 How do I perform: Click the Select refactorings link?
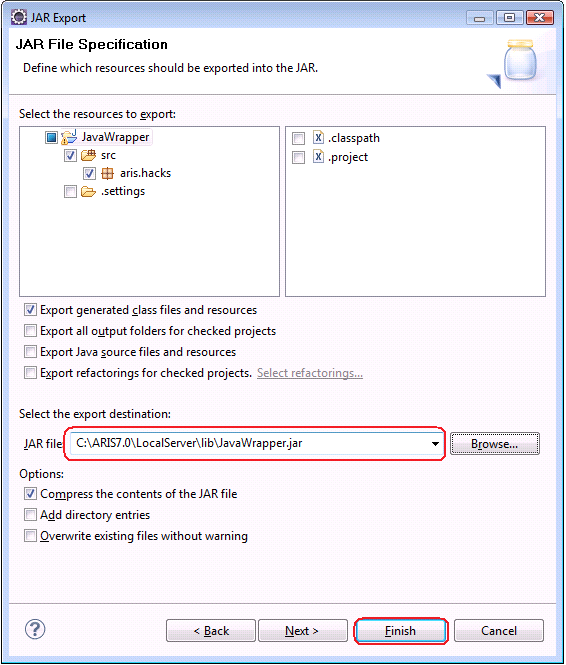pyautogui.click(x=310, y=373)
